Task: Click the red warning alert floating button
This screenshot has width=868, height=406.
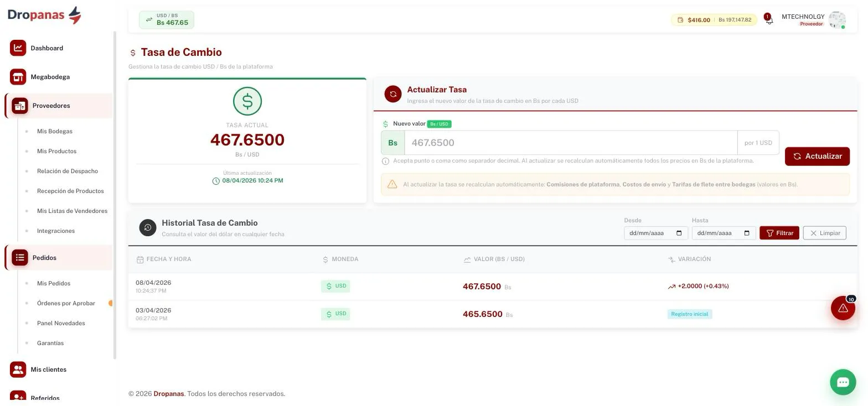Action: pos(843,308)
